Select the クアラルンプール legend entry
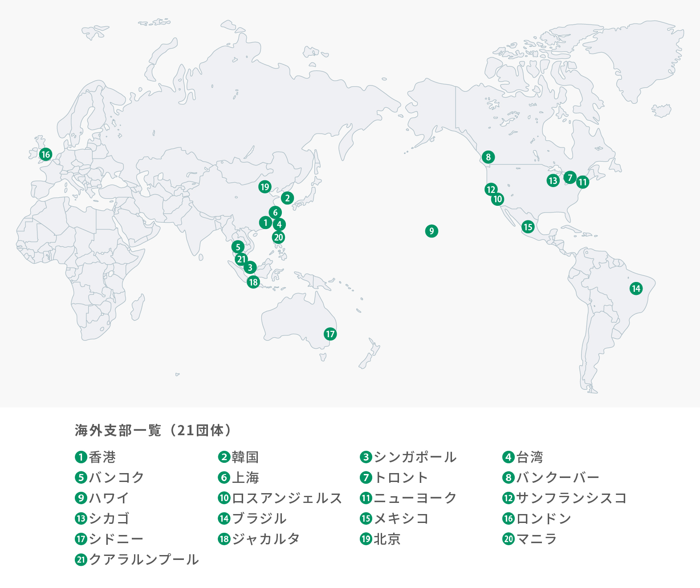The image size is (700, 588). click(143, 559)
